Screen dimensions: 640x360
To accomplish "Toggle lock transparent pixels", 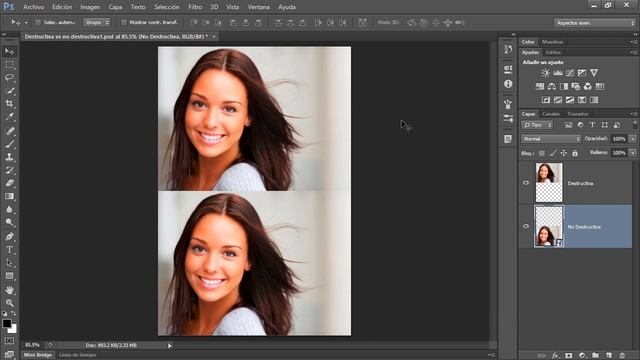I will 542,153.
